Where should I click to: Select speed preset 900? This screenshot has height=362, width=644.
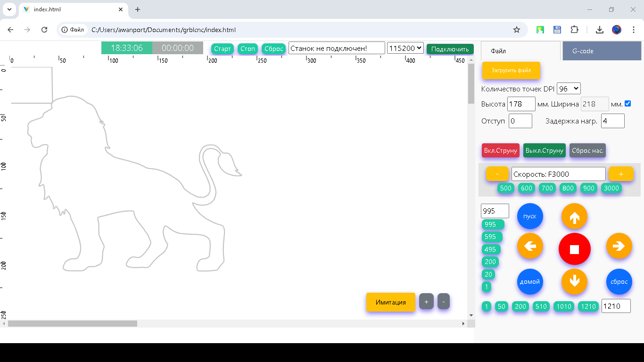[589, 188]
